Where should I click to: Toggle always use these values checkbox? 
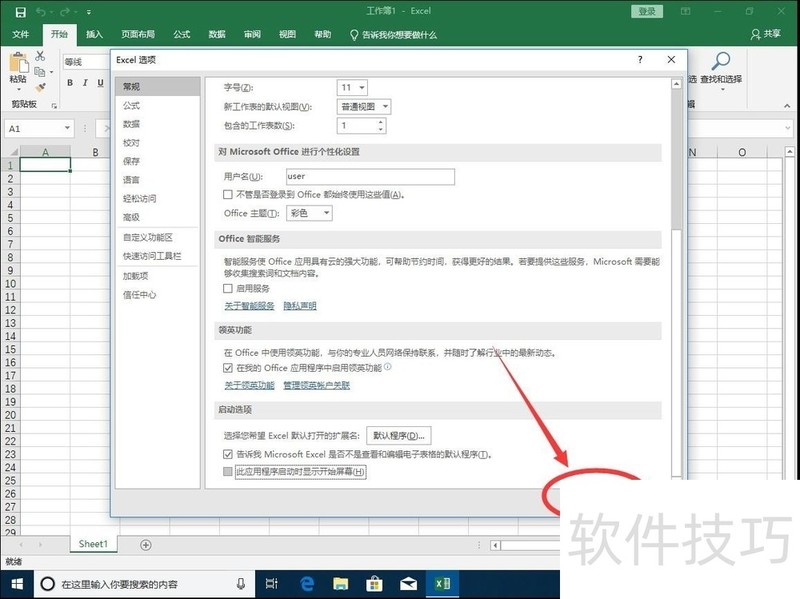click(228, 194)
